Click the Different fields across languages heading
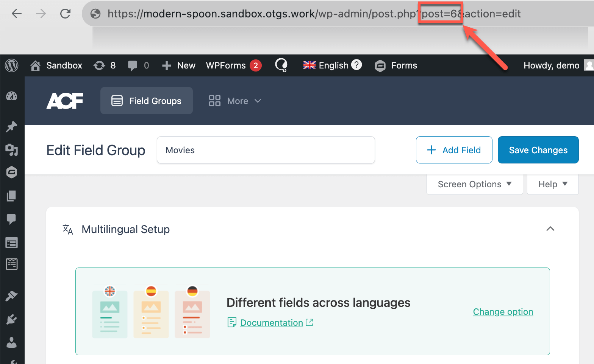This screenshot has height=364, width=594. pyautogui.click(x=319, y=303)
